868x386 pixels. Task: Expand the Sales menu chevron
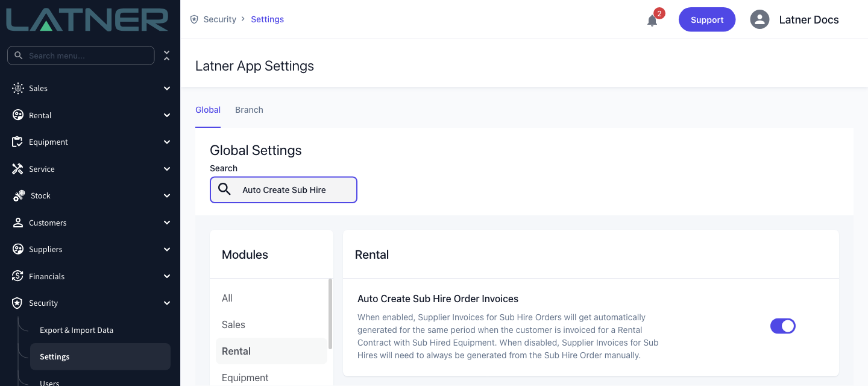tap(167, 88)
